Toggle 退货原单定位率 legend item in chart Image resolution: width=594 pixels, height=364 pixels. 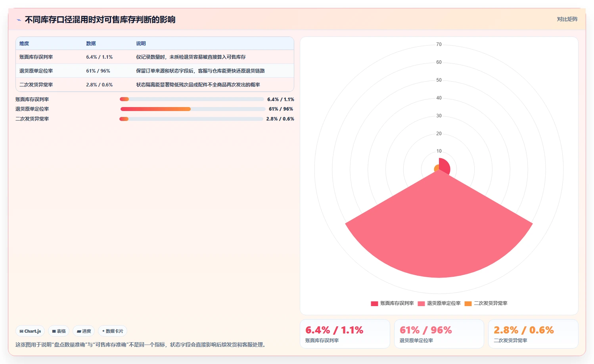click(439, 303)
